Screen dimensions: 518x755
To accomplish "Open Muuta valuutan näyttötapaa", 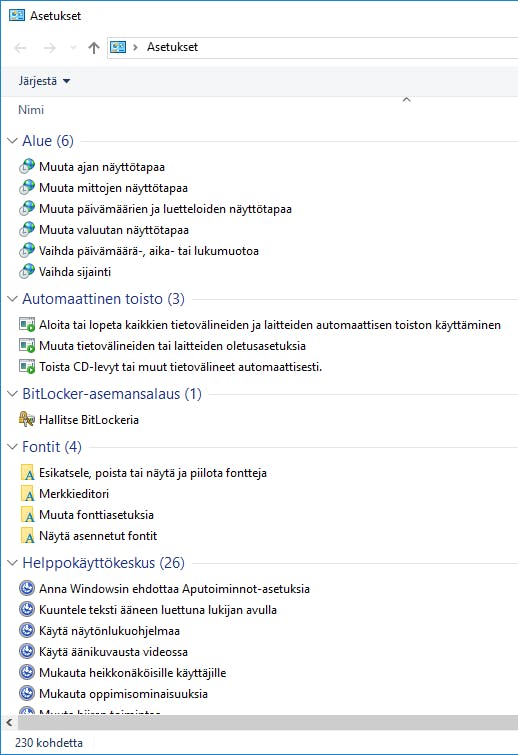I will pos(114,230).
